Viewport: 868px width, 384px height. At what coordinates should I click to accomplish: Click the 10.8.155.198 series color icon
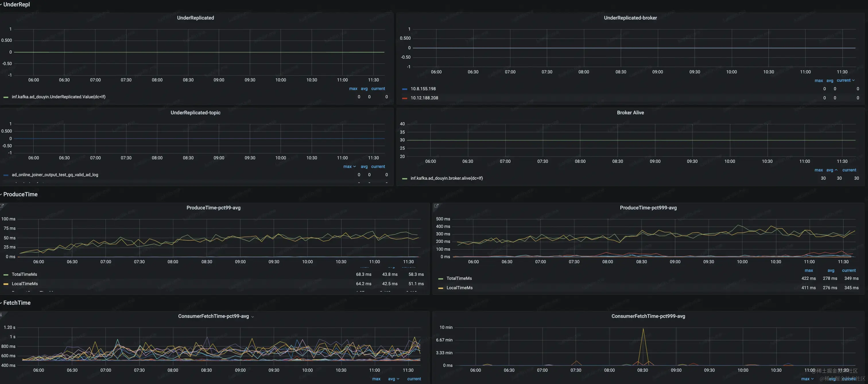405,89
